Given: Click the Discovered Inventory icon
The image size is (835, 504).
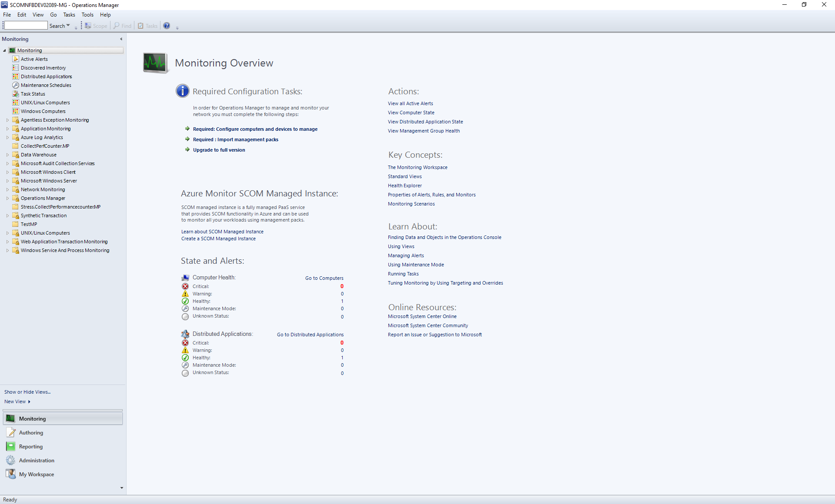Looking at the screenshot, I should point(16,67).
